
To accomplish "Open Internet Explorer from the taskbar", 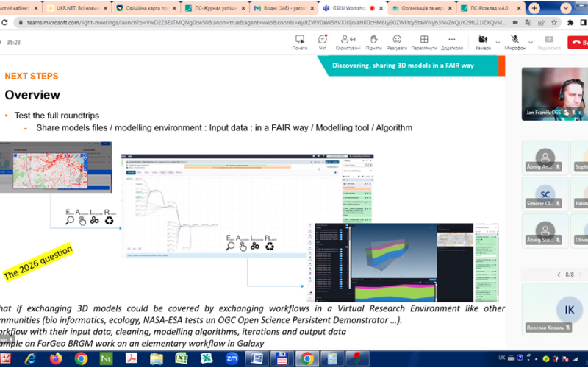I will click(x=31, y=359).
